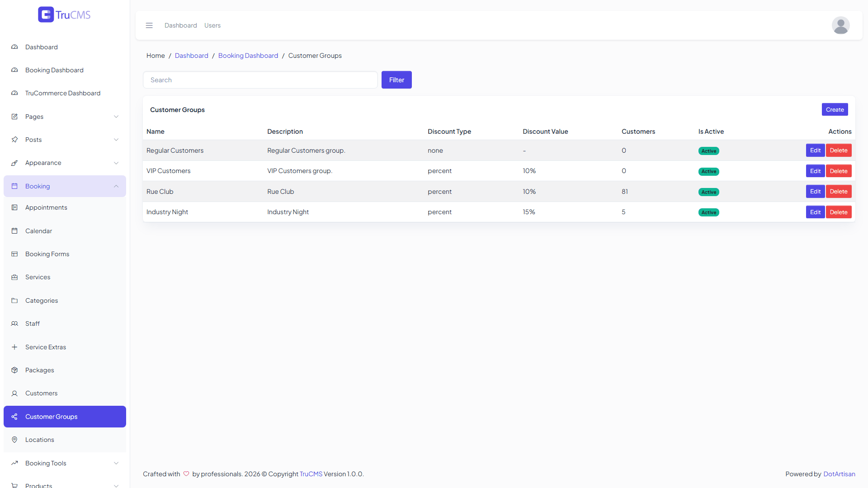Screen dimensions: 868x488
Task: Open the user avatar profile menu
Action: [x=840, y=25]
